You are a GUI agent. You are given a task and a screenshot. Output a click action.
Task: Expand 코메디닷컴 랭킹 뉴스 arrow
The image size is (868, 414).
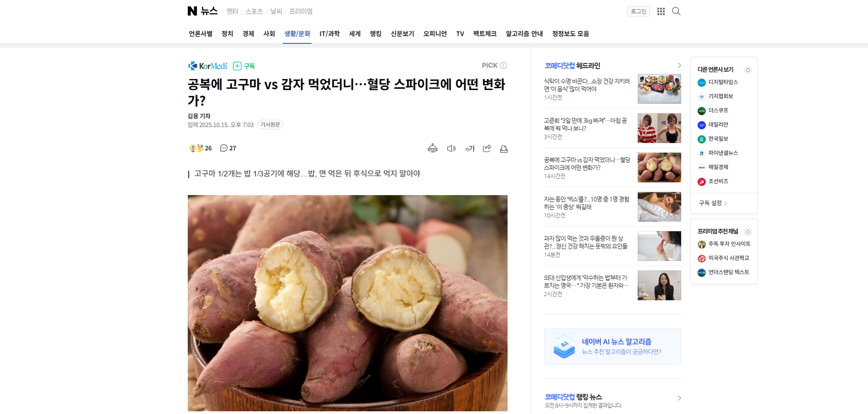tap(679, 398)
